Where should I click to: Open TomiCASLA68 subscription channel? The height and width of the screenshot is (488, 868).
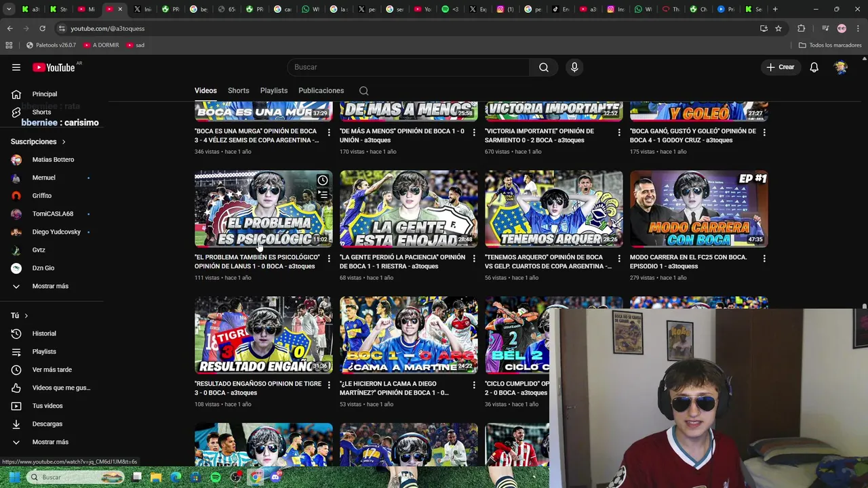(x=52, y=214)
